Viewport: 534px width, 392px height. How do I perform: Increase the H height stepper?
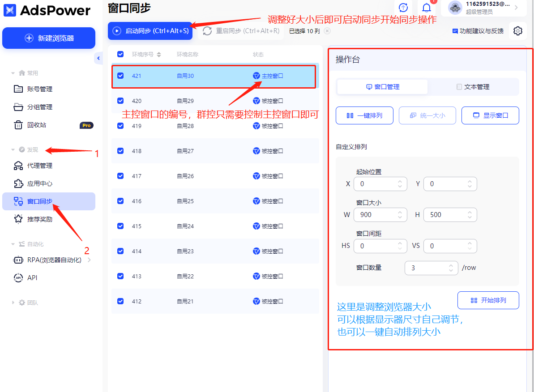click(470, 212)
